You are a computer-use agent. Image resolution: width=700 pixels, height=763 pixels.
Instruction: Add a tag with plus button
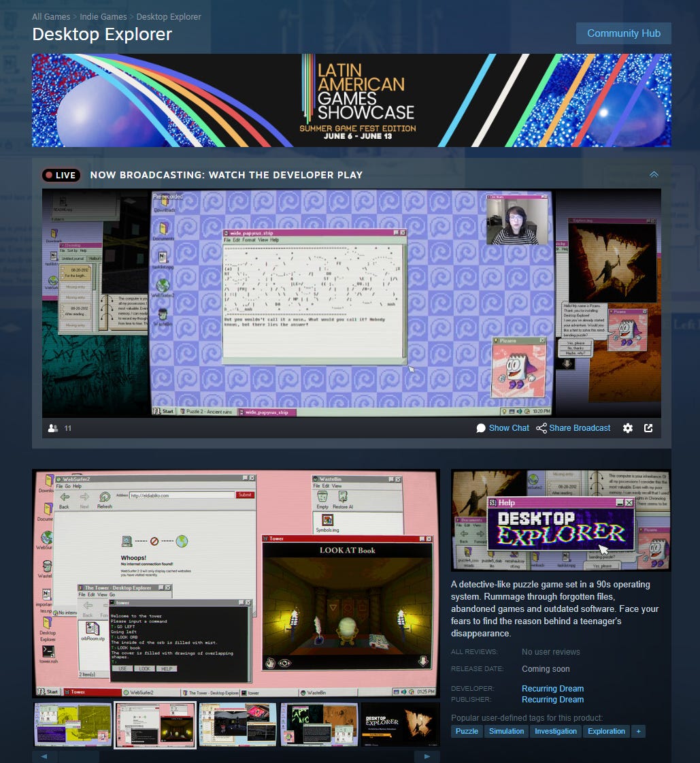(638, 732)
